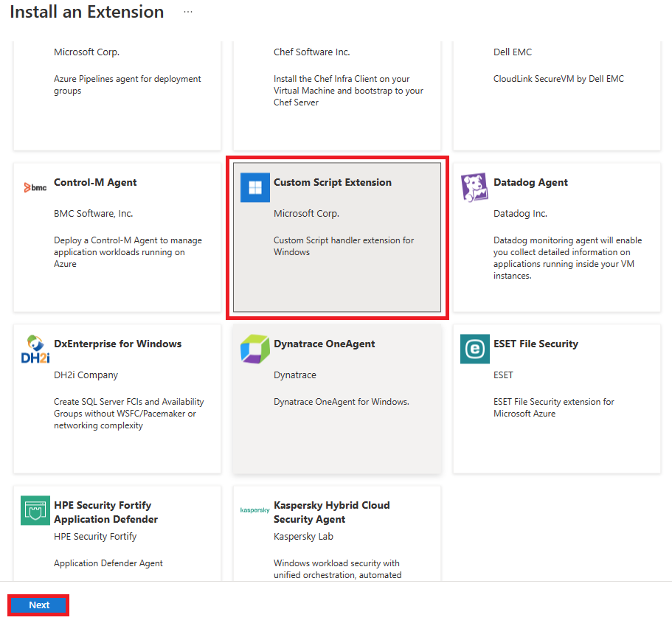The width and height of the screenshot is (672, 623).
Task: Click the HPE Security Fortify shield icon
Action: pyautogui.click(x=35, y=511)
